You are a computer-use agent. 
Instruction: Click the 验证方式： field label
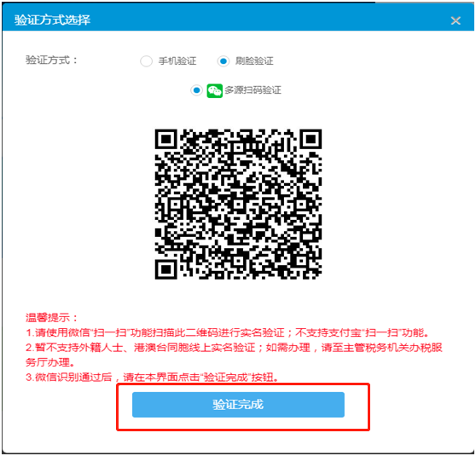click(x=51, y=60)
